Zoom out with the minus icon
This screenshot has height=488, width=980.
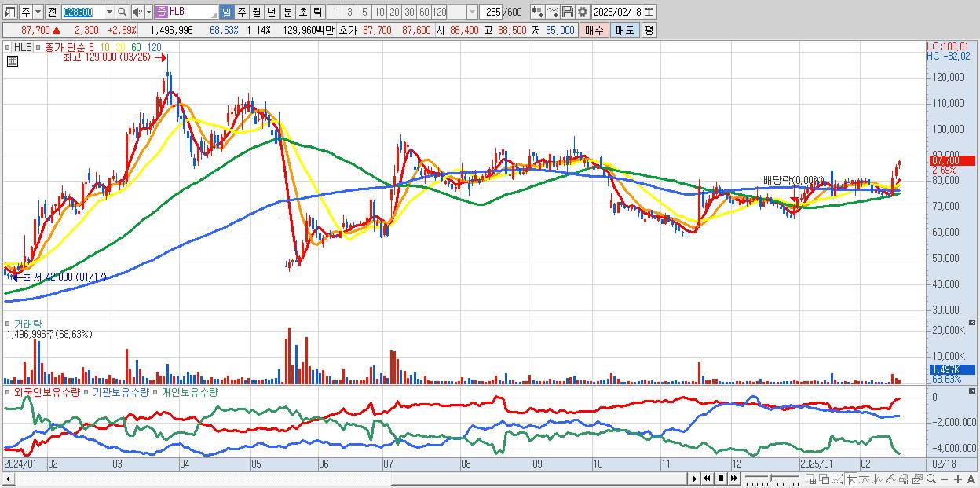(x=945, y=479)
